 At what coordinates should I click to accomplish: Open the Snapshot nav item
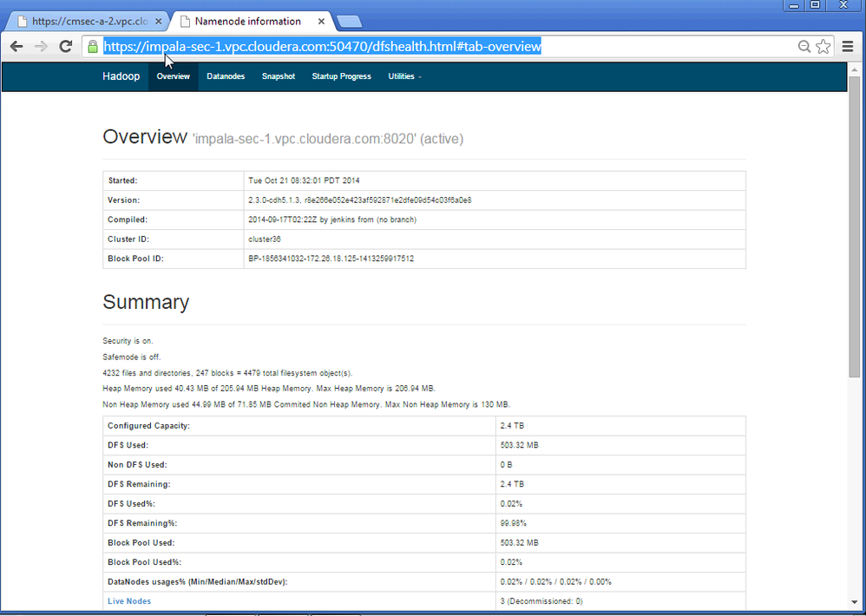coord(279,76)
